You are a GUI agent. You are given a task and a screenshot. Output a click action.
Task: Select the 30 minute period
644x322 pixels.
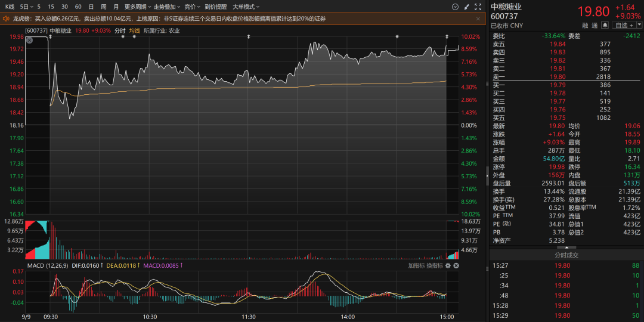point(64,7)
